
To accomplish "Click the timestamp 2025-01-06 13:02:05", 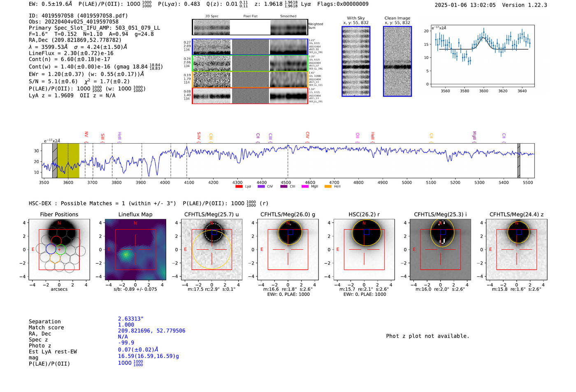I will click(x=465, y=5).
